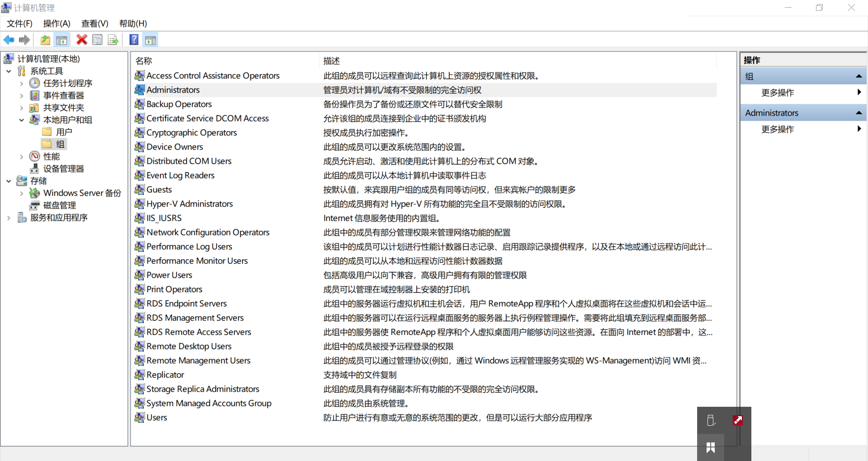Expand the 任务计划程序 tree node
This screenshot has width=868, height=461.
tap(21, 83)
